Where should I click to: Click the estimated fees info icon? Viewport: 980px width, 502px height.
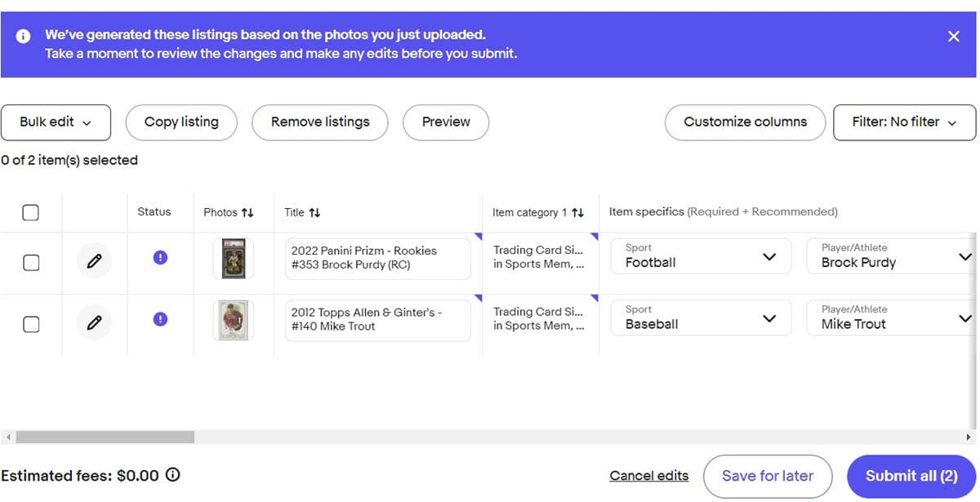pyautogui.click(x=173, y=475)
